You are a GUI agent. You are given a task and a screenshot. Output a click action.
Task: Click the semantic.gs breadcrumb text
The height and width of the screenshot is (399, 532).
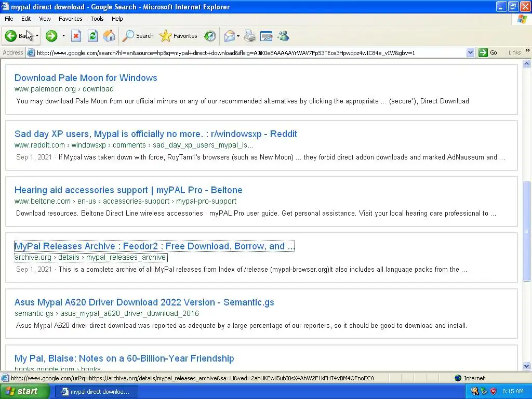coord(107,313)
